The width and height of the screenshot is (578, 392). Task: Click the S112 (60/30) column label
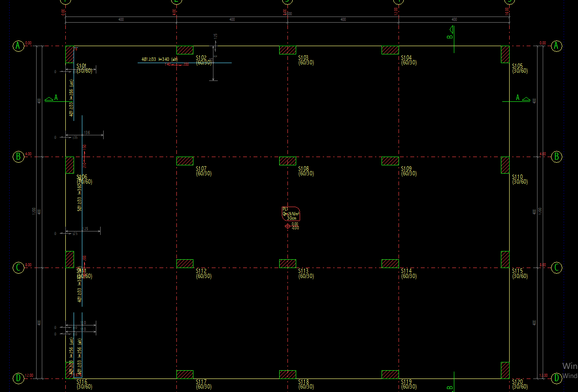(203, 274)
